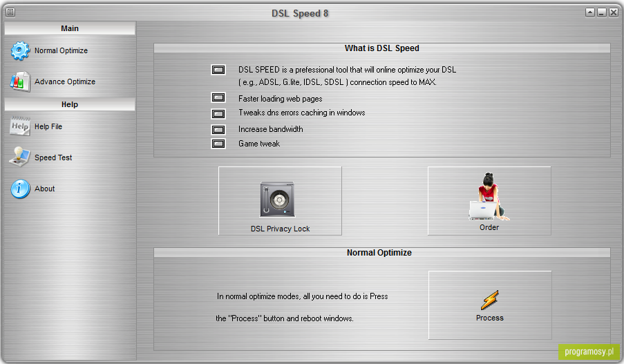Click the DSL Privacy Lock button label

[x=280, y=229]
